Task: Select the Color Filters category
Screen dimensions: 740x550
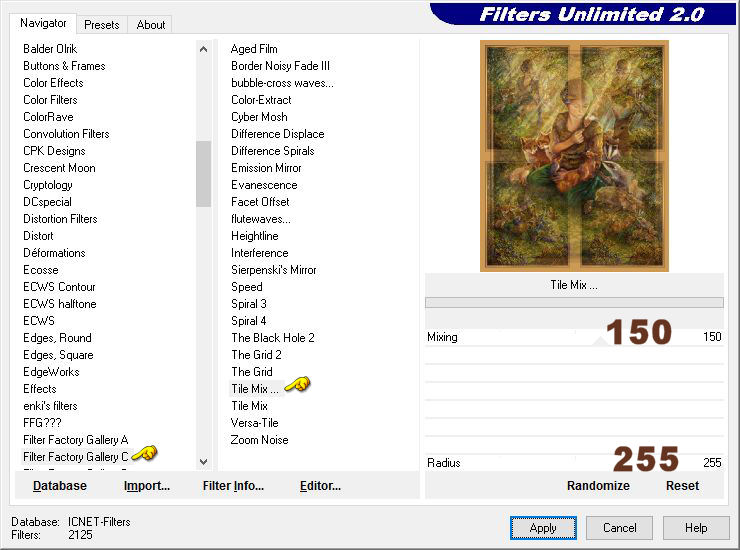Action: (50, 100)
